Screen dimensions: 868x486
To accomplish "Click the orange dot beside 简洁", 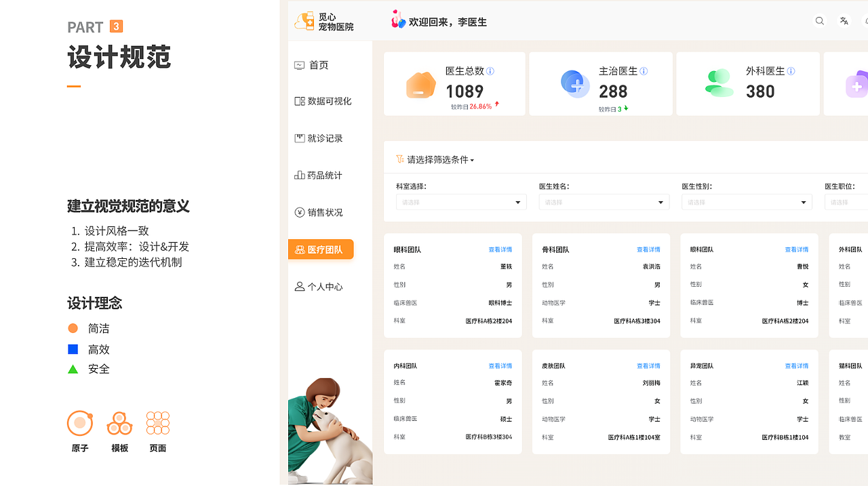I will pyautogui.click(x=73, y=327).
